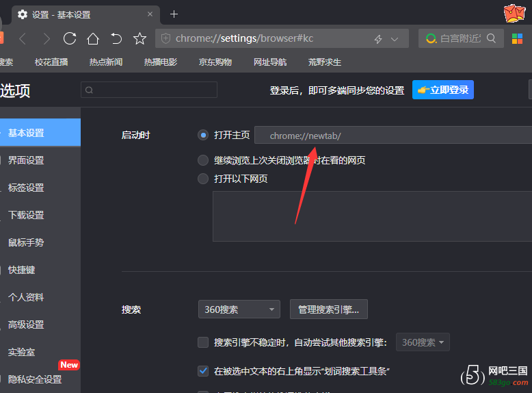Select 继续浏览上次关闭浏览器时在看的网页 radio button
The height and width of the screenshot is (393, 532).
pyautogui.click(x=203, y=160)
